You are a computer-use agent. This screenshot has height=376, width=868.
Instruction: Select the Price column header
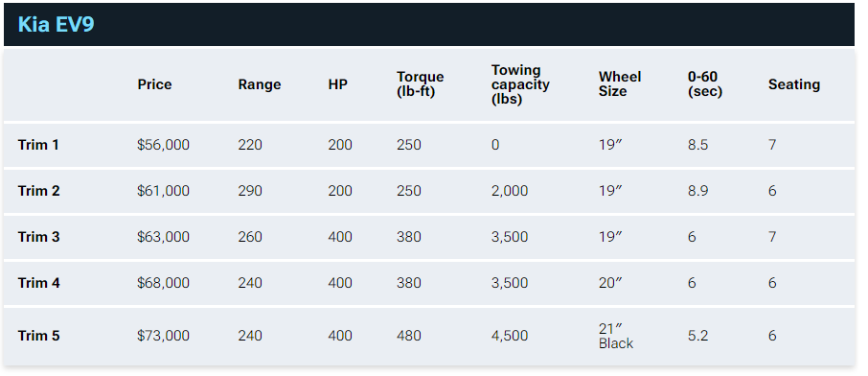[154, 84]
